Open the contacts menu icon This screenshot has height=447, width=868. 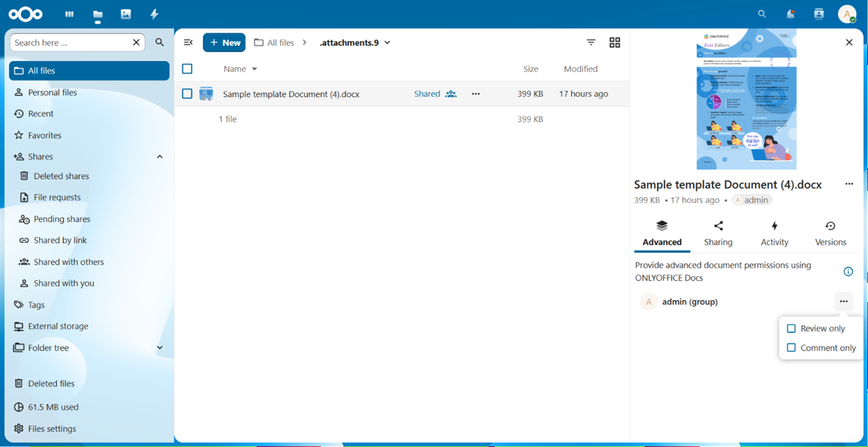[x=819, y=14]
